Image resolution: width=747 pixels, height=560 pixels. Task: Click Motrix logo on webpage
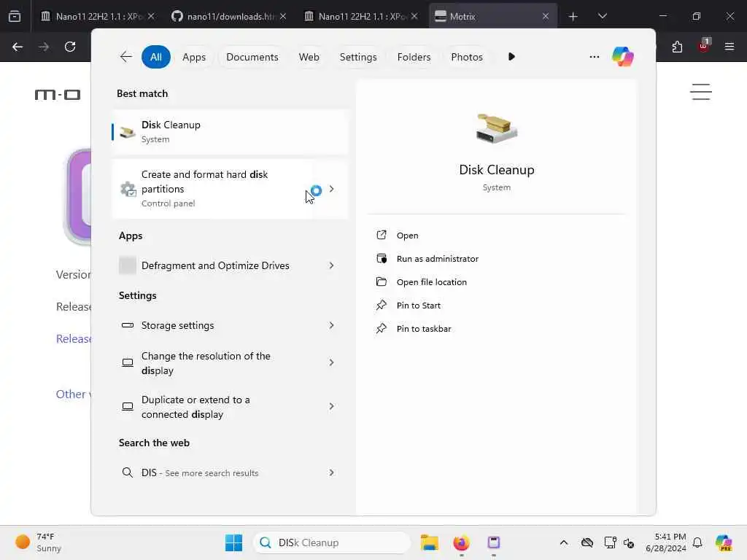click(58, 95)
